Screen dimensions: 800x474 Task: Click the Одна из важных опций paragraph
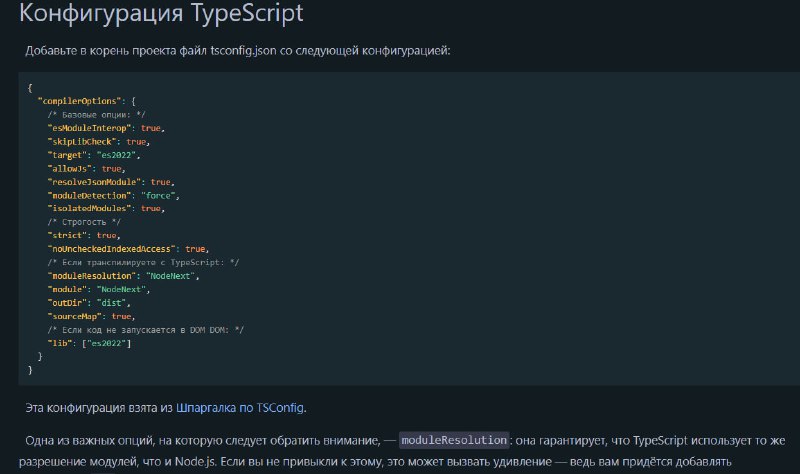tap(402, 451)
